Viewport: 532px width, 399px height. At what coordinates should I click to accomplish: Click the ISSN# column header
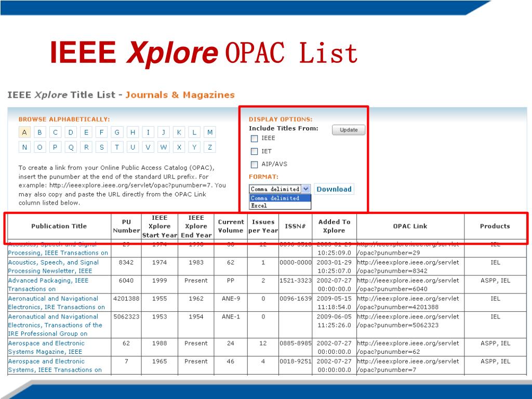pos(295,227)
